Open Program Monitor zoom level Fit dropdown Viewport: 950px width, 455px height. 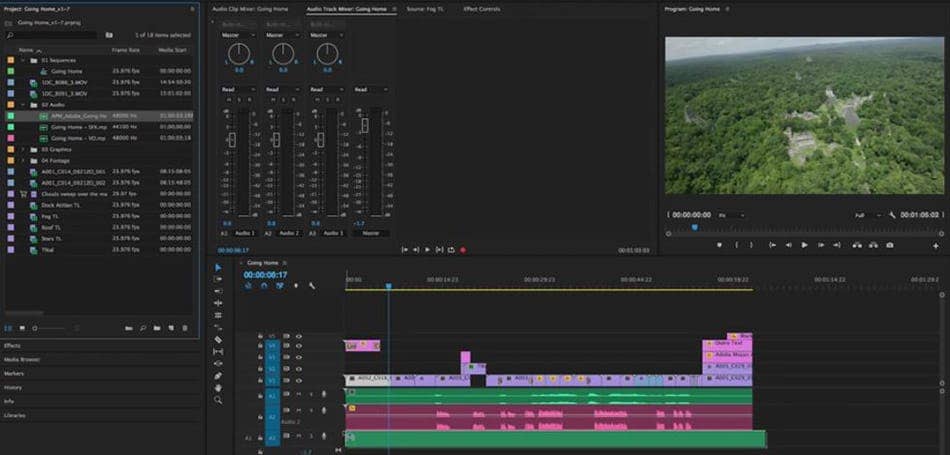tap(732, 215)
